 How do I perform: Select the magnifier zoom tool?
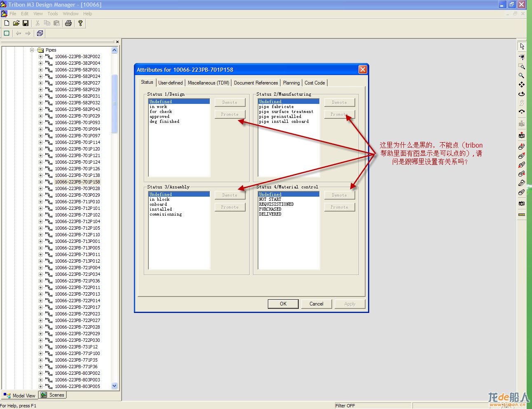tap(522, 75)
